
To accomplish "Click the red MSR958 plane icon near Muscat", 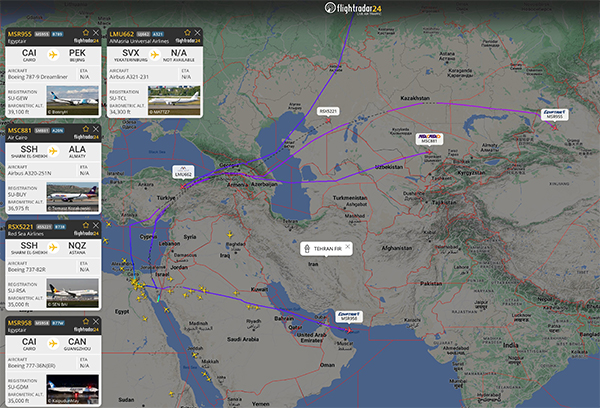I will point(348,330).
